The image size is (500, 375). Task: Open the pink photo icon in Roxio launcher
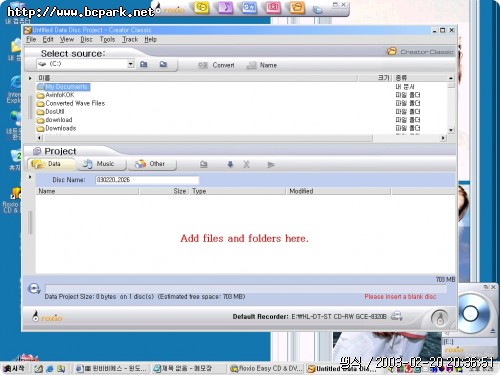pyautogui.click(x=273, y=7)
